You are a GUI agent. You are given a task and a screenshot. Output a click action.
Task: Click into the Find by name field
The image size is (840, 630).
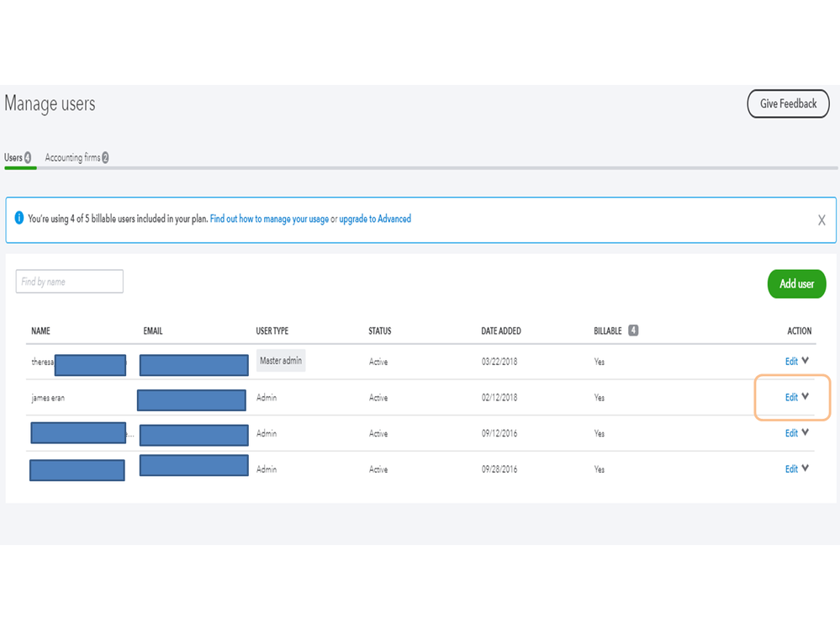pyautogui.click(x=70, y=282)
